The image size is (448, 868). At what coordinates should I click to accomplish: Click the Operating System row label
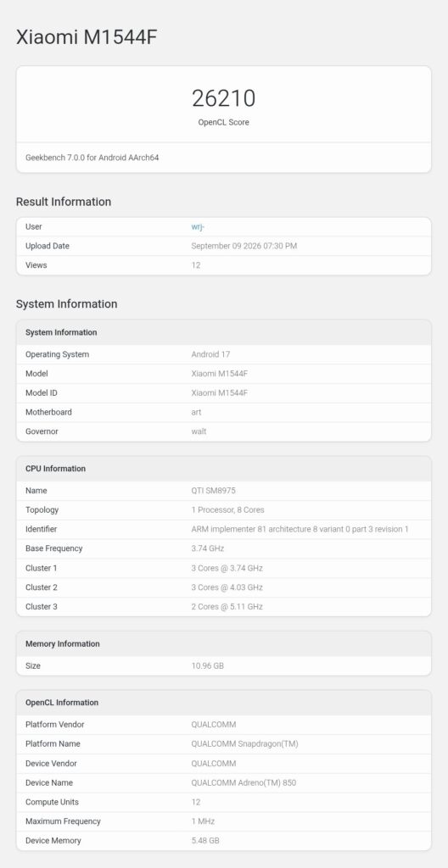point(57,354)
